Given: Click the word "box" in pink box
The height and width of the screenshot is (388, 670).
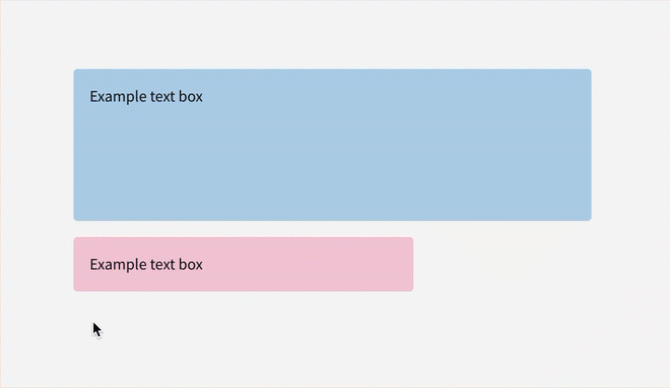Looking at the screenshot, I should (191, 265).
